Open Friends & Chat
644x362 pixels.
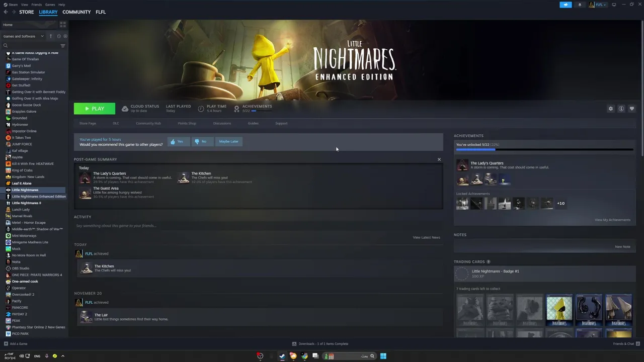(626, 344)
